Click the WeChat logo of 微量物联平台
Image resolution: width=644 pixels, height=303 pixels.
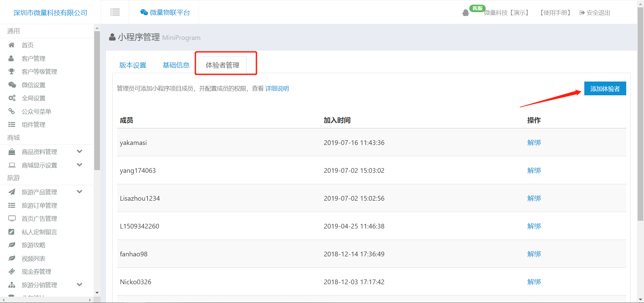(144, 12)
